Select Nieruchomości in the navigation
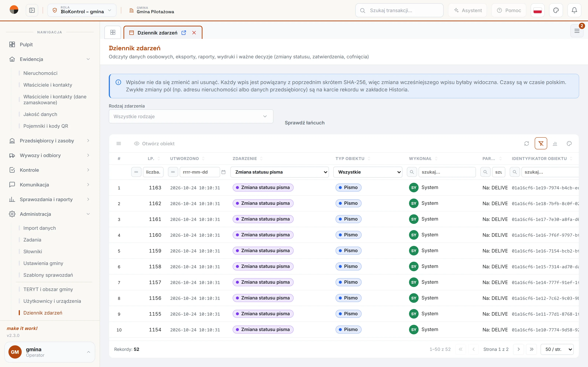 click(x=40, y=73)
